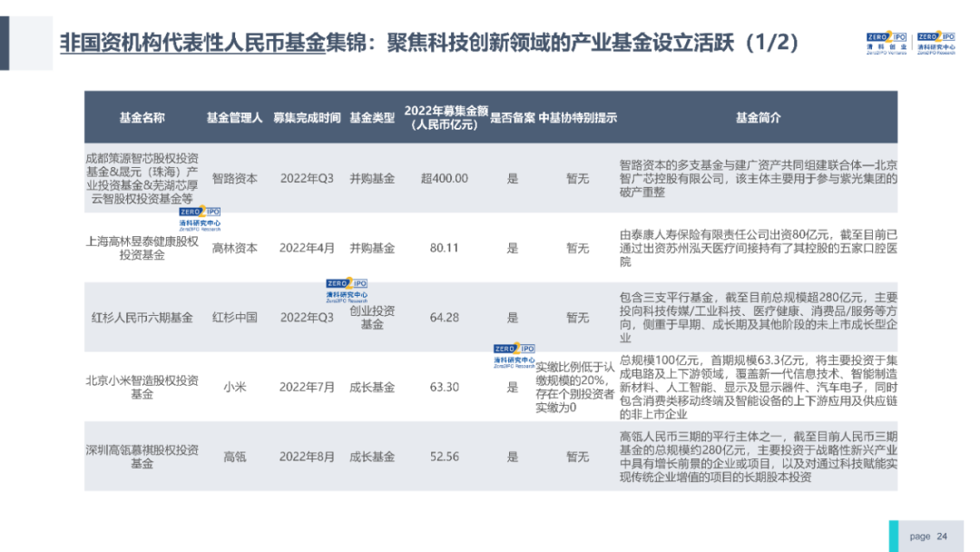Click the 创业投资基金 fund type cell
The width and height of the screenshot is (980, 552).
pos(372,318)
